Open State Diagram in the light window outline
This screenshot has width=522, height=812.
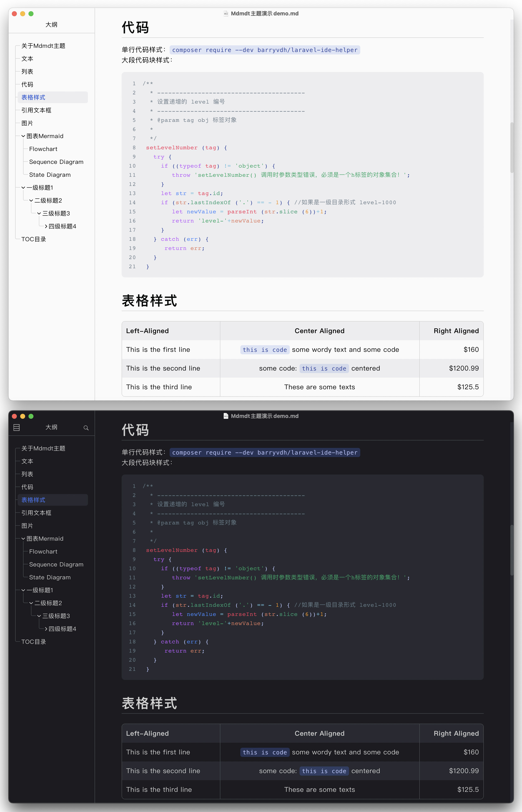pyautogui.click(x=50, y=175)
